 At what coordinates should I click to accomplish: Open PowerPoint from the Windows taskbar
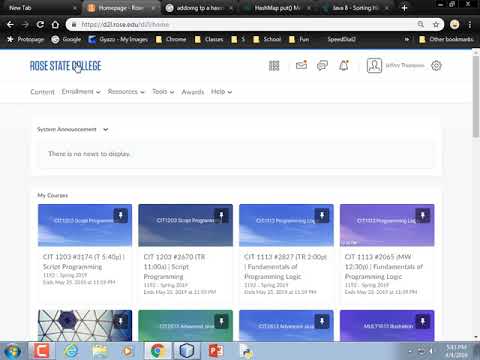pyautogui.click(x=216, y=351)
